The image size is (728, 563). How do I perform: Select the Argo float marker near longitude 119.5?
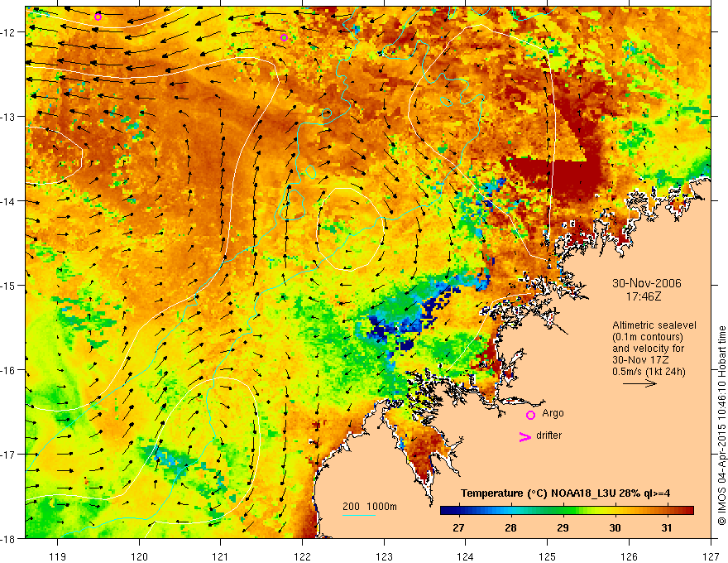pyautogui.click(x=98, y=17)
